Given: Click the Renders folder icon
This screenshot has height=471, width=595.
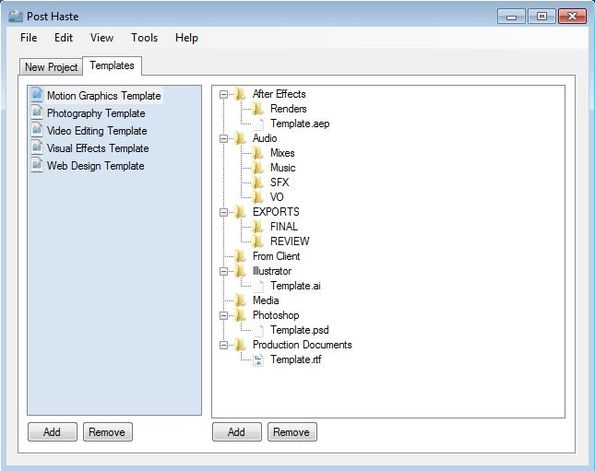Looking at the screenshot, I should coord(258,109).
